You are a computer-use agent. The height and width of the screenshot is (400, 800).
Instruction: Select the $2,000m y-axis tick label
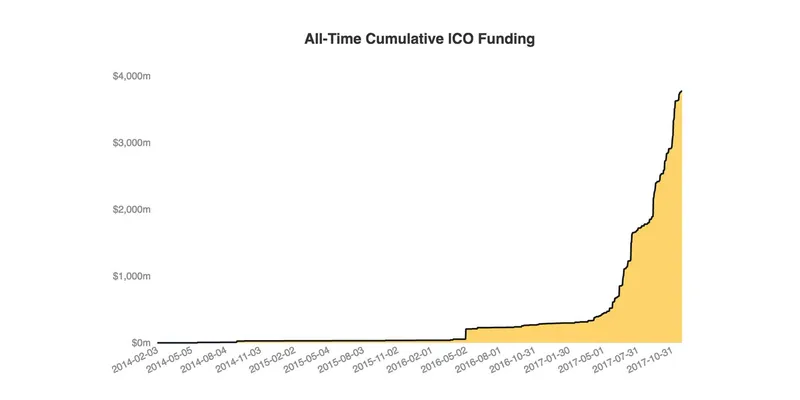tap(131, 210)
